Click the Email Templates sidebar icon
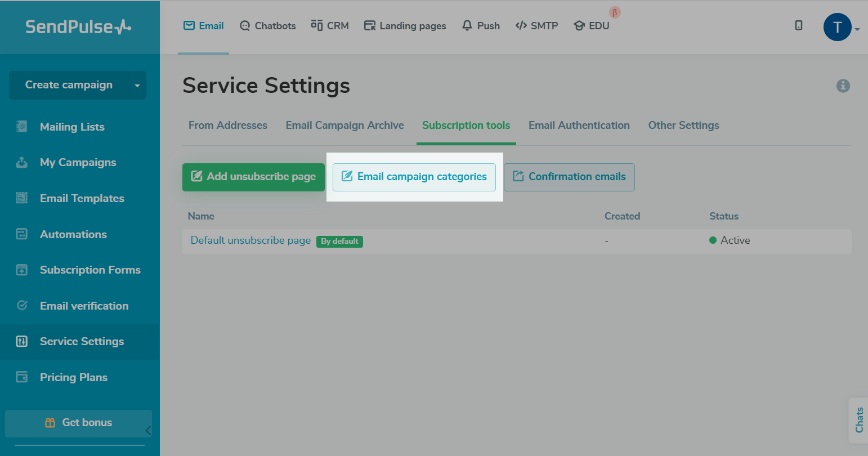Viewport: 868px width, 456px height. pos(22,198)
